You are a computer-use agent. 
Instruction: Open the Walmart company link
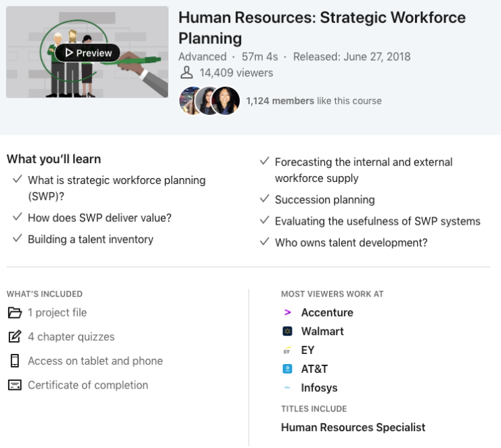(x=322, y=332)
